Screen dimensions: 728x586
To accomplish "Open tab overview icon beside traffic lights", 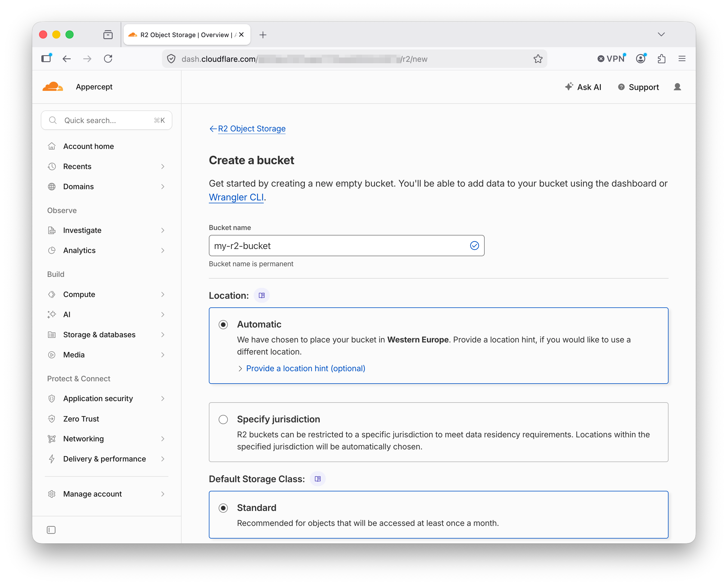I will [x=108, y=35].
